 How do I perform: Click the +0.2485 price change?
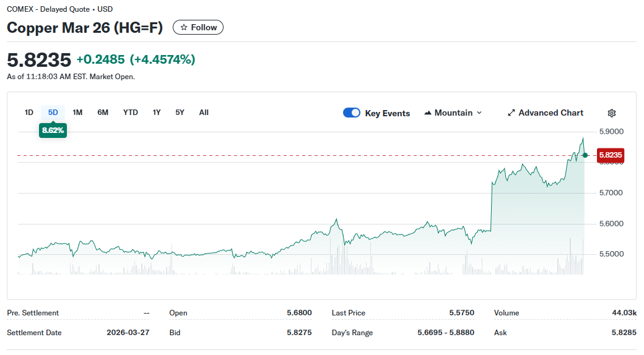(100, 59)
